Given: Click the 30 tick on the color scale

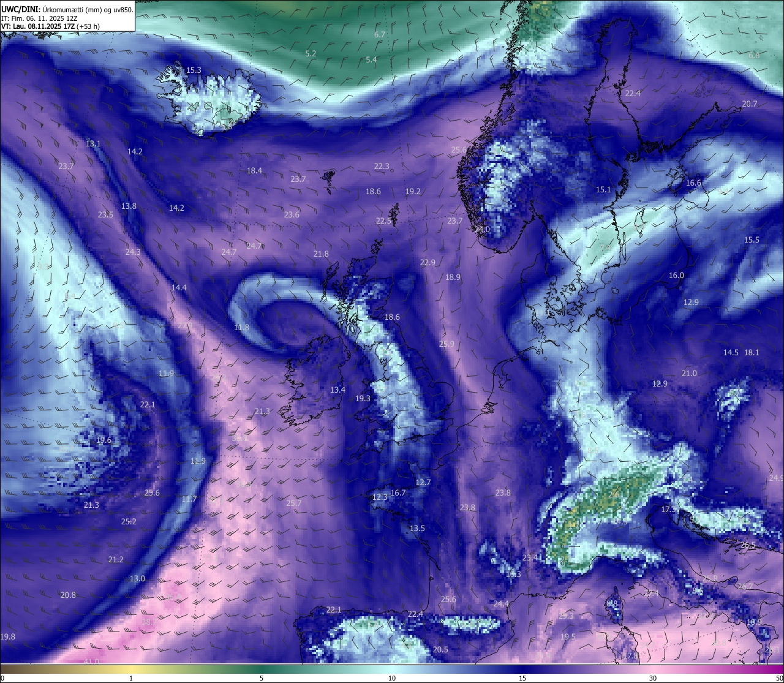Looking at the screenshot, I should coord(653,678).
